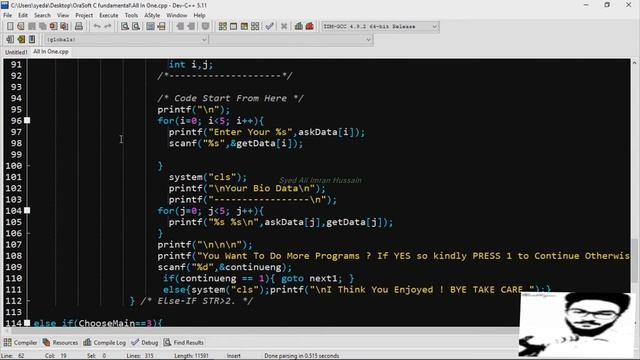Open the Find Results bottom tab

point(184,342)
